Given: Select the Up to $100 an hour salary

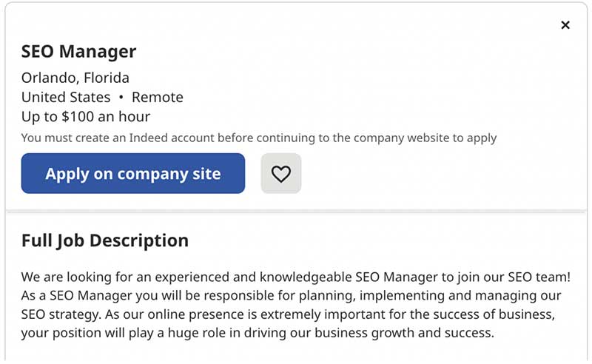Looking at the screenshot, I should click(86, 117).
